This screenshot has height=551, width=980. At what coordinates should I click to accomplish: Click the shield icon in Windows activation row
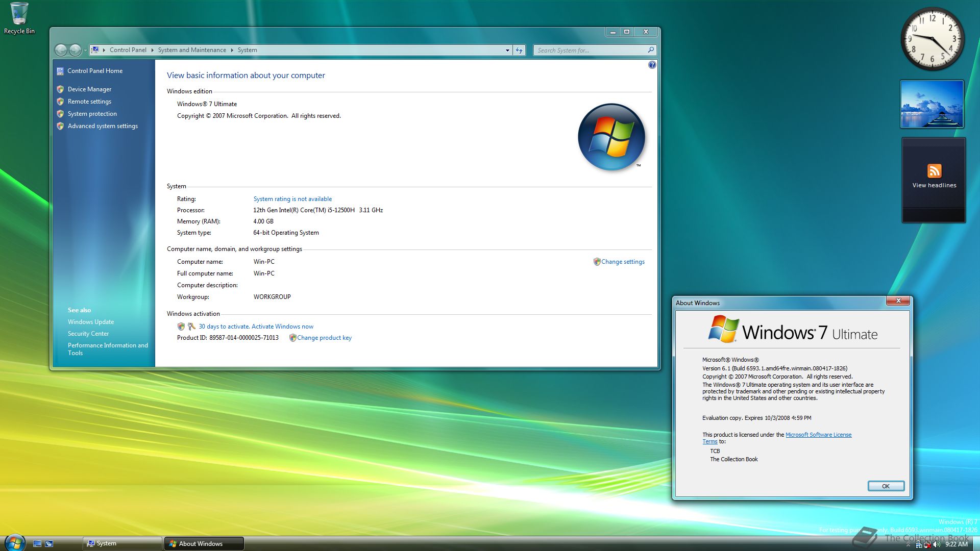pyautogui.click(x=181, y=327)
